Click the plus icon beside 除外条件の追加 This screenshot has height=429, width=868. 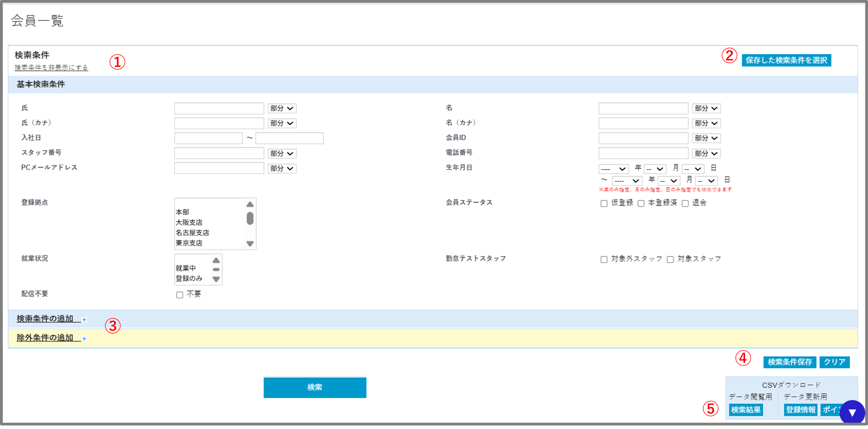(x=84, y=339)
